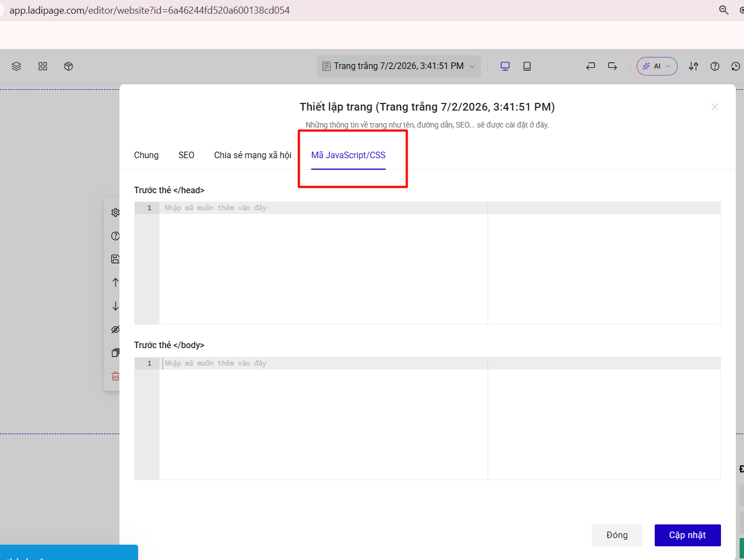The width and height of the screenshot is (744, 560).
Task: Click line number 1 in head editor
Action: click(149, 208)
